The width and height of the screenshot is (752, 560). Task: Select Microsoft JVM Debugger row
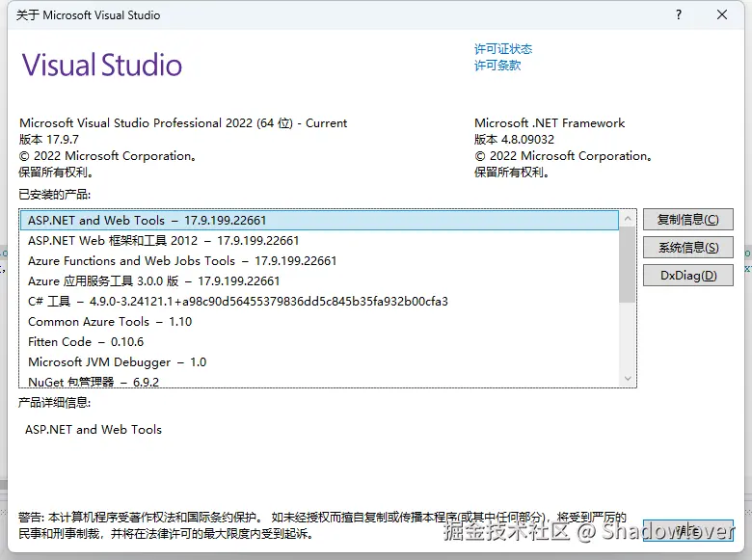(319, 362)
